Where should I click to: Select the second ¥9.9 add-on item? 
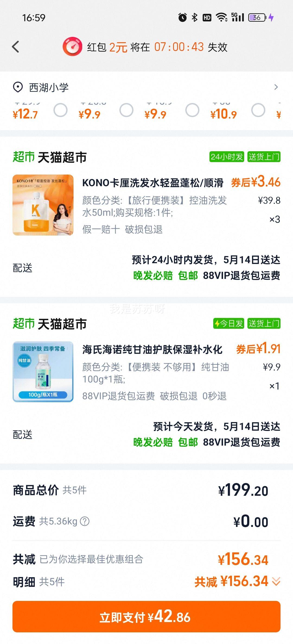[192, 110]
